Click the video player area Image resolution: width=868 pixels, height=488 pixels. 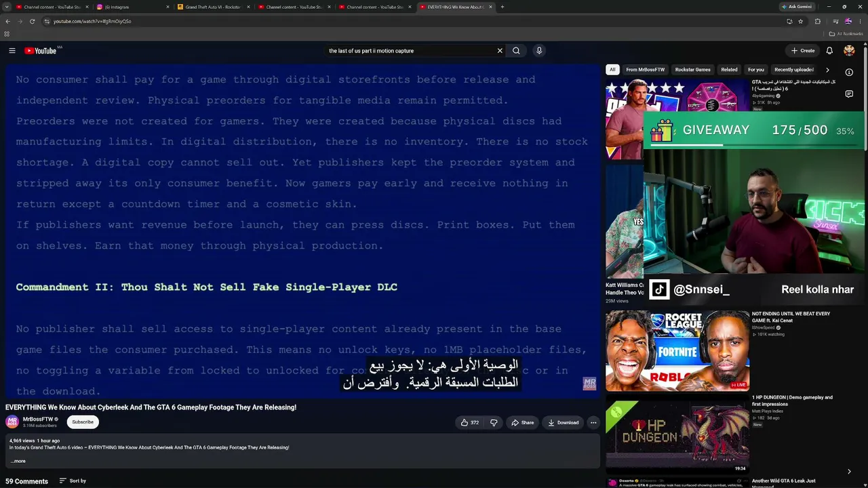[x=302, y=230]
